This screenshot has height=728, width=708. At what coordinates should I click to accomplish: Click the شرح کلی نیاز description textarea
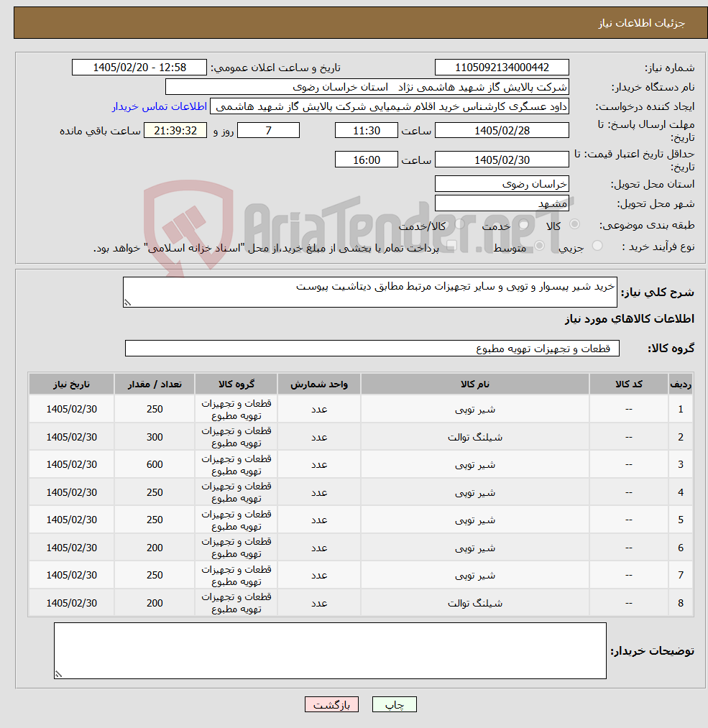[x=370, y=292]
